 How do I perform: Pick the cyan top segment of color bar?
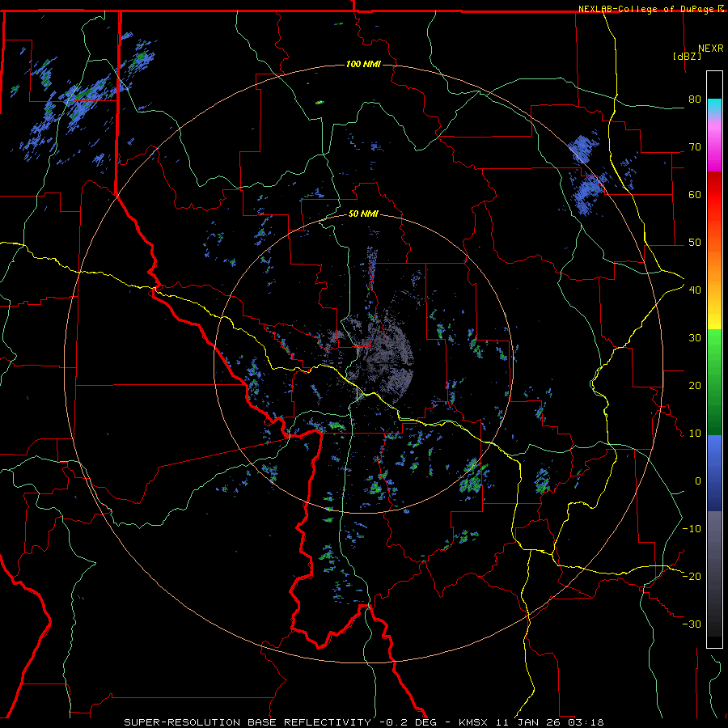point(714,108)
